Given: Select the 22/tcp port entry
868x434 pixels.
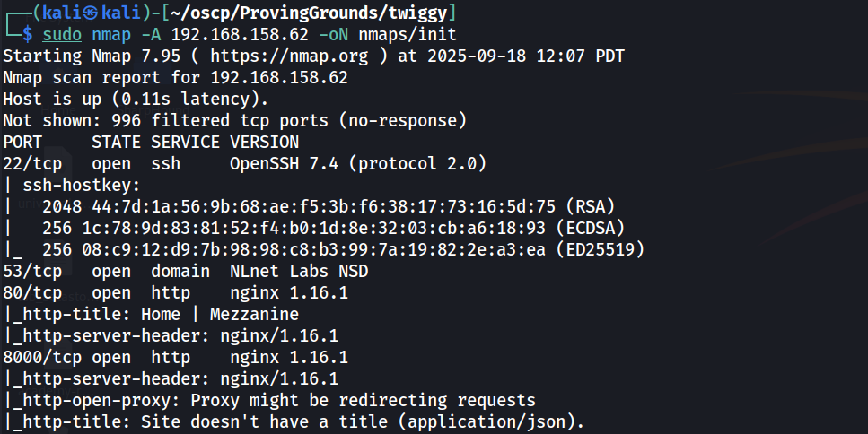Looking at the screenshot, I should point(32,163).
